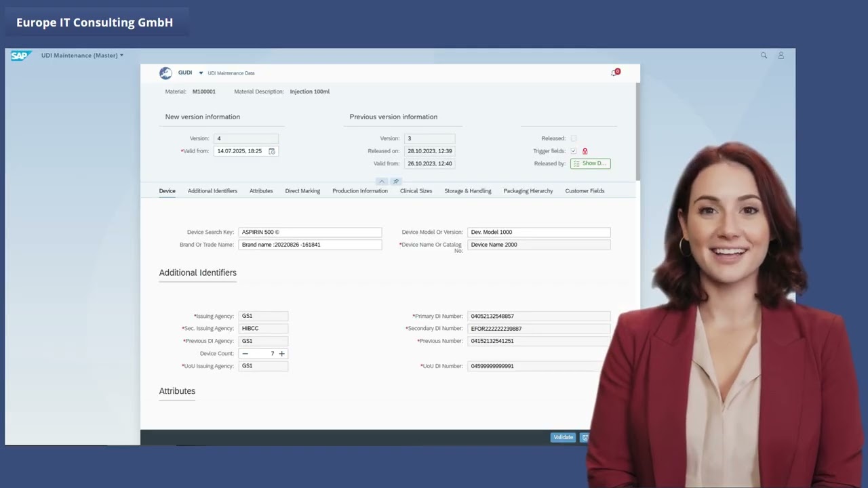The width and height of the screenshot is (868, 488).
Task: Pin the header with the pin icon
Action: click(x=396, y=182)
